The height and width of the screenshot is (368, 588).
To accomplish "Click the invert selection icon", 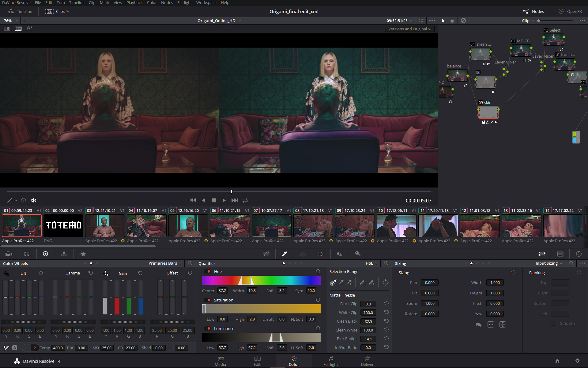I will pos(386,282).
